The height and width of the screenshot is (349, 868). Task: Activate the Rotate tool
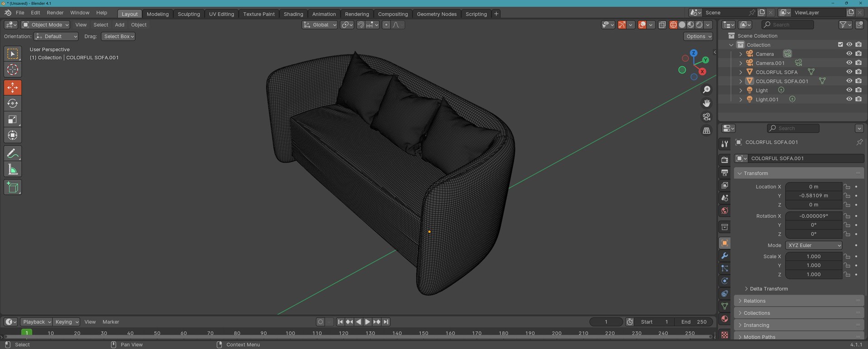pyautogui.click(x=13, y=104)
